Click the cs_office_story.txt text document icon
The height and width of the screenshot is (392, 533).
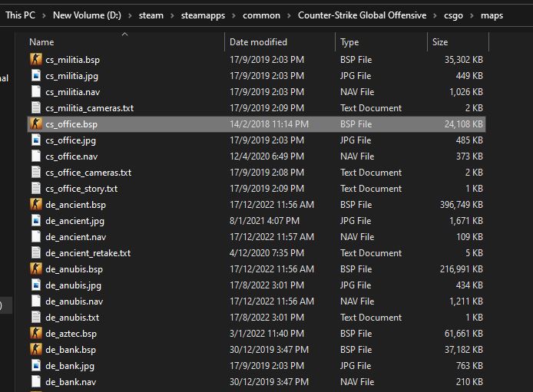[35, 189]
